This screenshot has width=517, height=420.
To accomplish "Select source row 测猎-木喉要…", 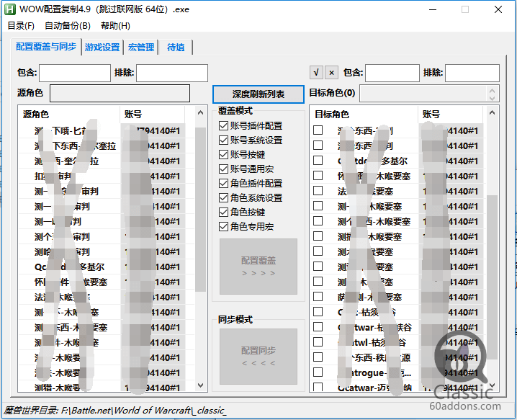I will tap(107, 388).
